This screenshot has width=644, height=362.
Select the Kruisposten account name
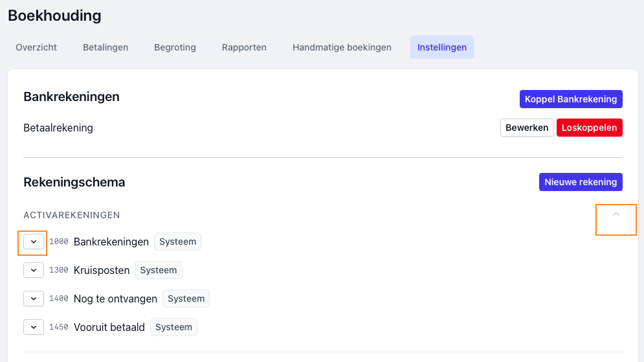click(102, 270)
